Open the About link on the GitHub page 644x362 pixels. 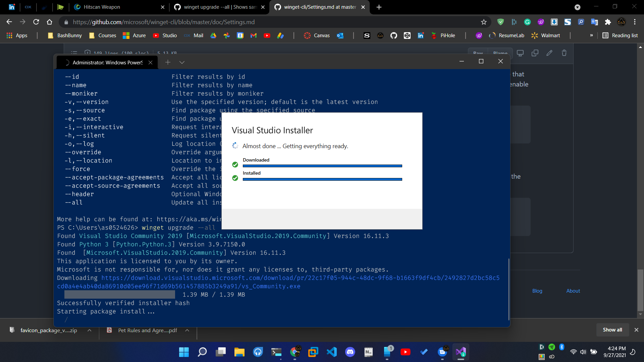tap(573, 291)
